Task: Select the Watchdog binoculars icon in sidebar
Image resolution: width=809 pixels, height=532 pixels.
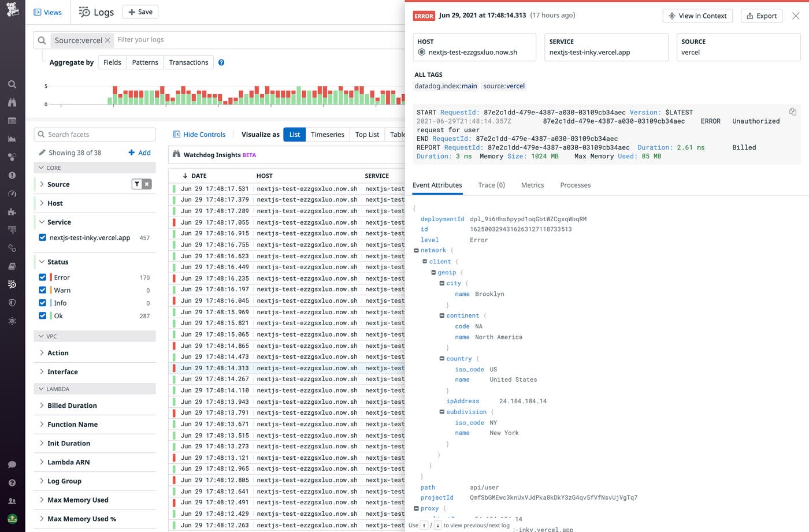Action: point(12,102)
